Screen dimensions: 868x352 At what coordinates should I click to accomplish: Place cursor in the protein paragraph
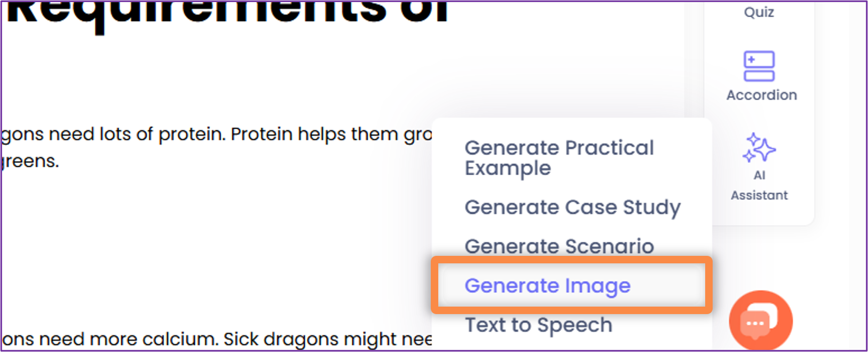click(x=214, y=135)
